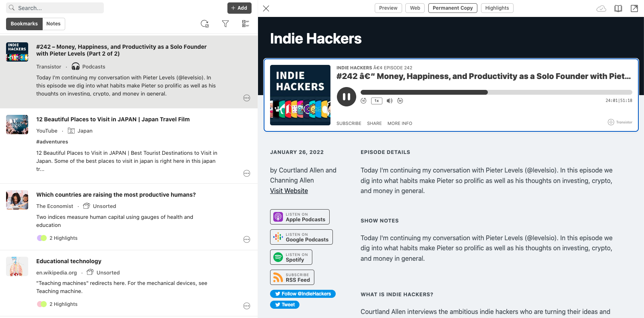Click '2 Highlights' on Economist bookmark

tap(64, 238)
